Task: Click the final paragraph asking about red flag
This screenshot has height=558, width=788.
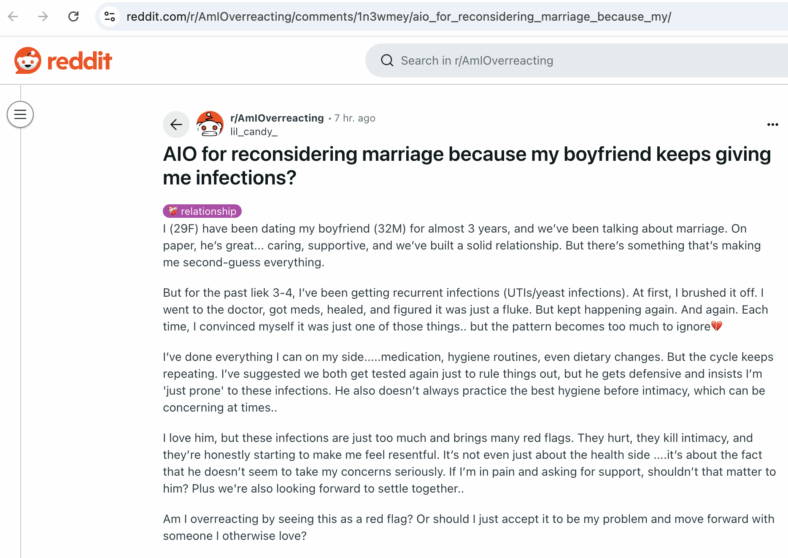Action: click(468, 527)
